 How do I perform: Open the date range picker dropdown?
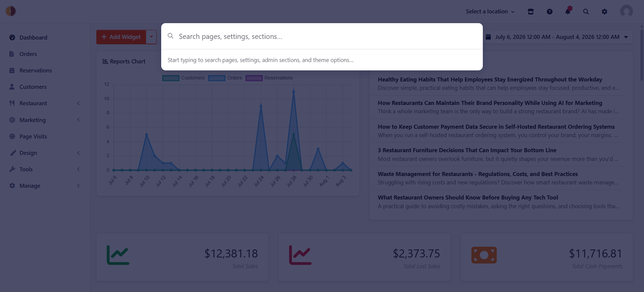pos(558,37)
